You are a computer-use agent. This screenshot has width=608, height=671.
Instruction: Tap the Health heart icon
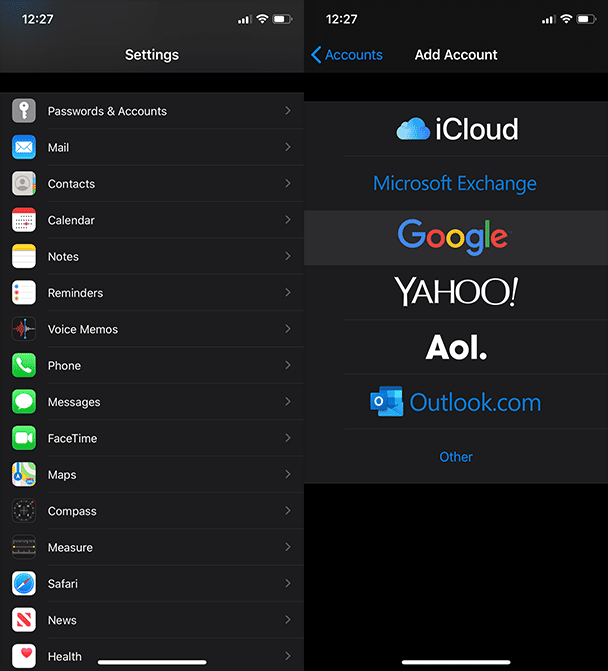[24, 656]
